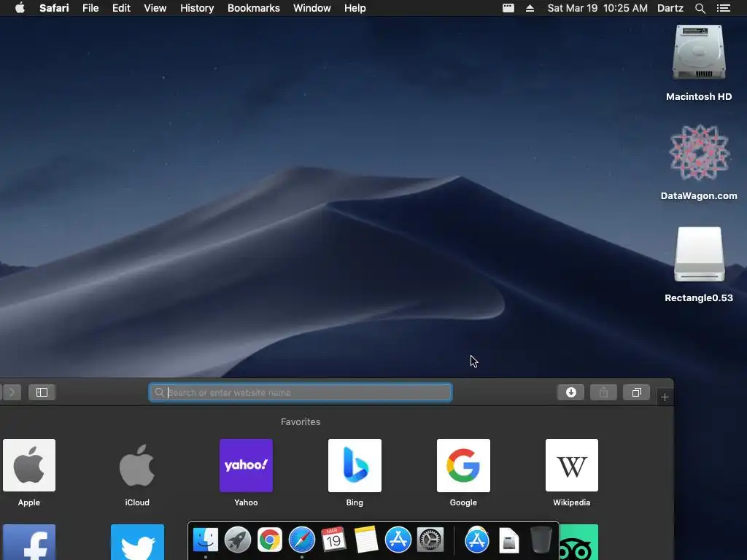Screen dimensions: 747x560
Task: Open the App Store icon beside Notes
Action: click(398, 540)
